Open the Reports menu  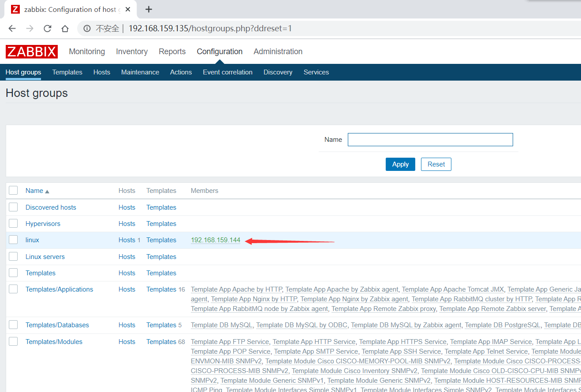click(172, 52)
